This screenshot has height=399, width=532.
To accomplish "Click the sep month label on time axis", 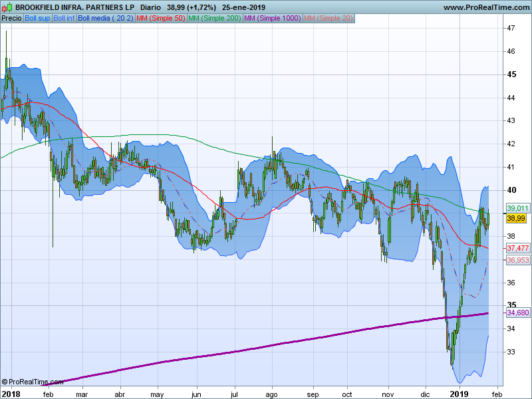I will click(313, 394).
